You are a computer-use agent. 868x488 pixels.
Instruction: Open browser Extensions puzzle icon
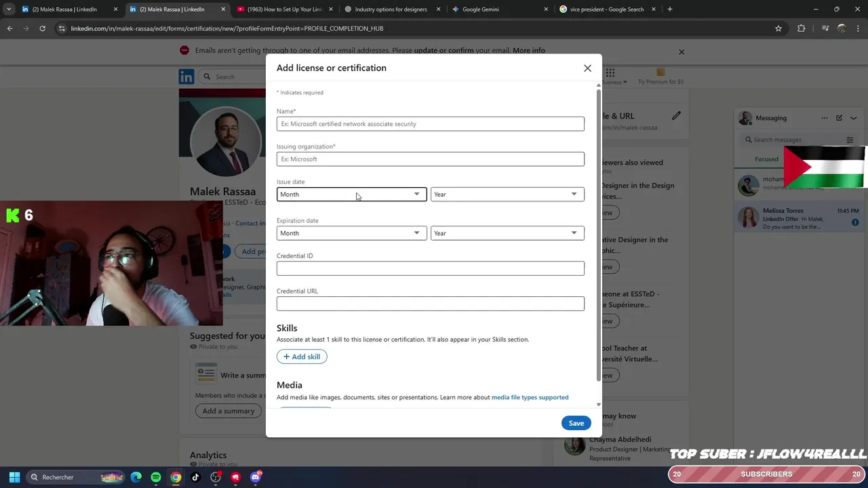pyautogui.click(x=801, y=28)
